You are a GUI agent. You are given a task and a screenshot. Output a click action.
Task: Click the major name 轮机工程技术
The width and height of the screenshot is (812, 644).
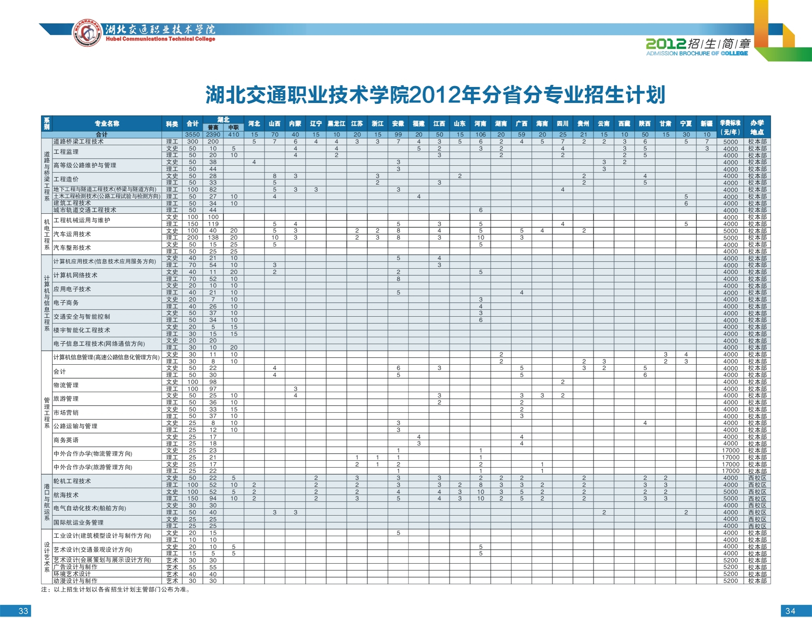point(72,481)
